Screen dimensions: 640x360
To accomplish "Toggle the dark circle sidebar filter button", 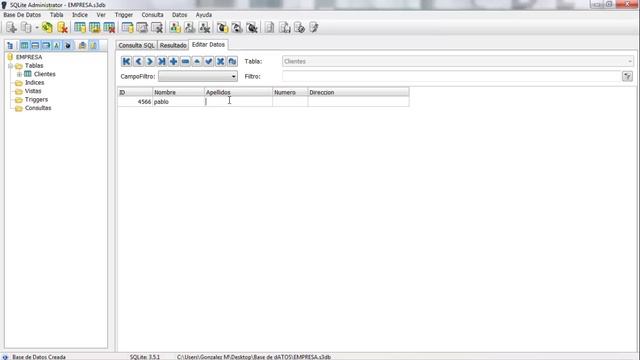I will coord(68,45).
